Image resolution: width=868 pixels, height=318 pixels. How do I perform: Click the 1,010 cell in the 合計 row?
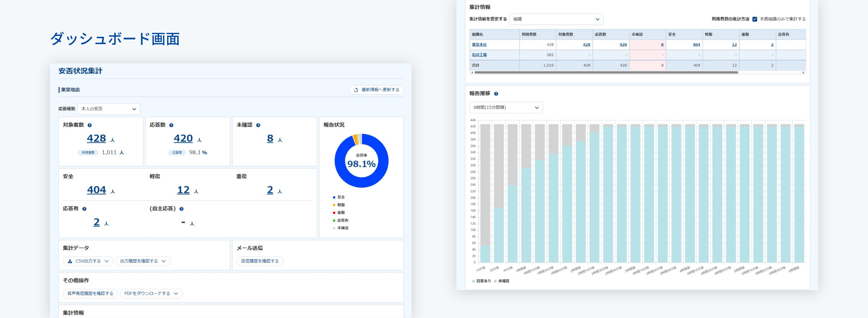[538, 65]
